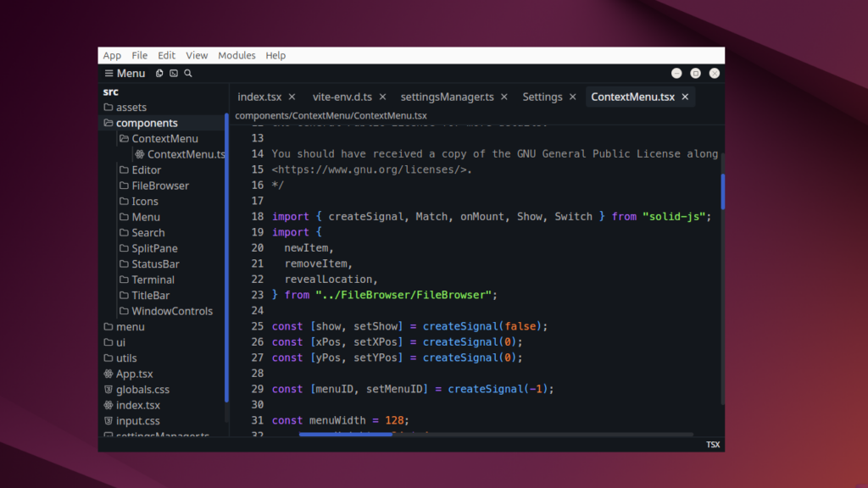Click the globals.css stylesheet icon

point(108,390)
